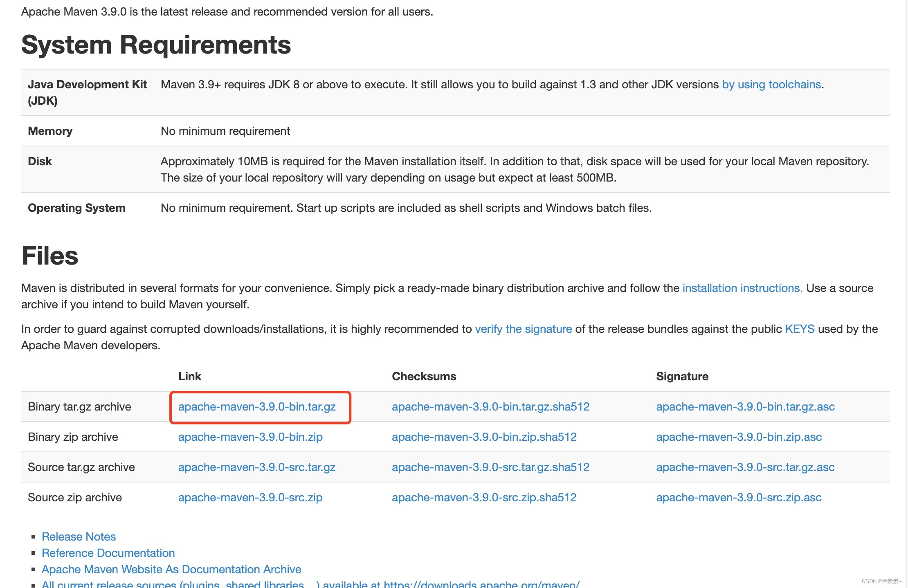Open the 'by using toolchains' link
Viewport: 908px width, 588px height.
coord(771,84)
